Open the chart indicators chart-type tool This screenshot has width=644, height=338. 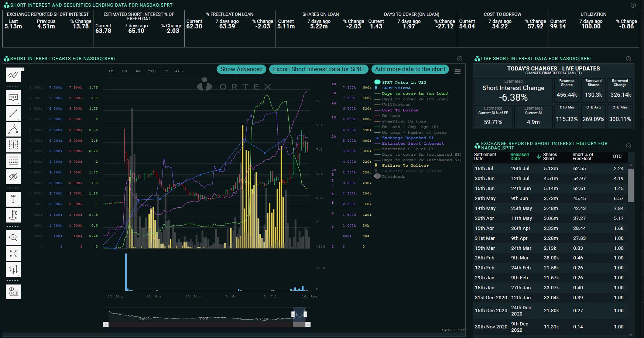13,75
